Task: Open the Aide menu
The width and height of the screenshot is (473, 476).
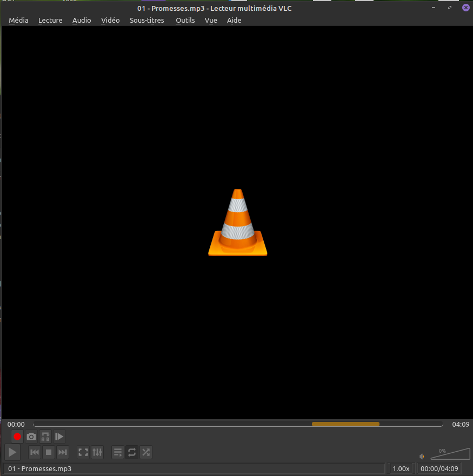Action: (234, 21)
